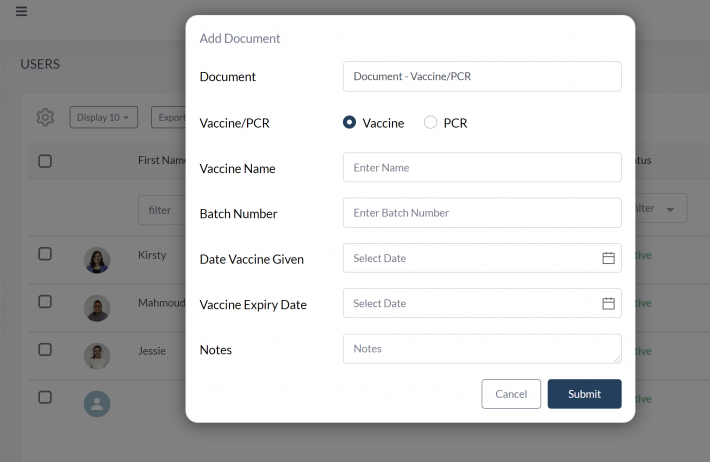Click Kirsty's profile avatar
710x462 pixels.
[97, 260]
